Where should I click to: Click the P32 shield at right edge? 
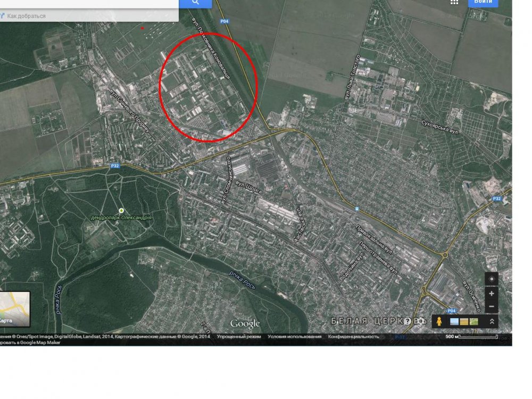(x=497, y=199)
